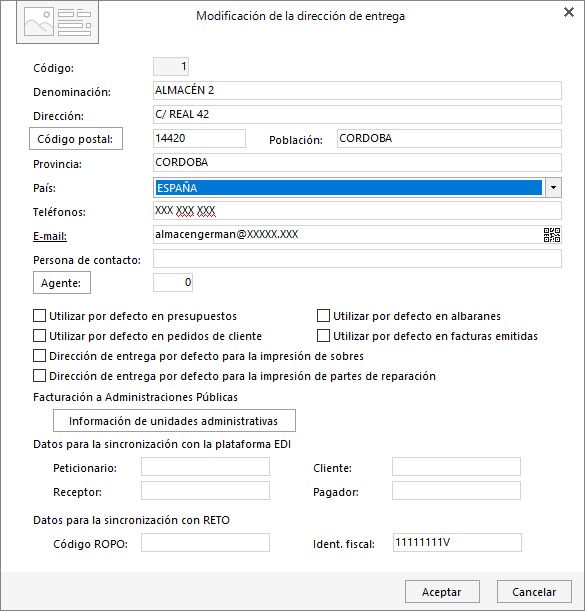
Task: Click the Código postal button
Action: pyautogui.click(x=76, y=139)
